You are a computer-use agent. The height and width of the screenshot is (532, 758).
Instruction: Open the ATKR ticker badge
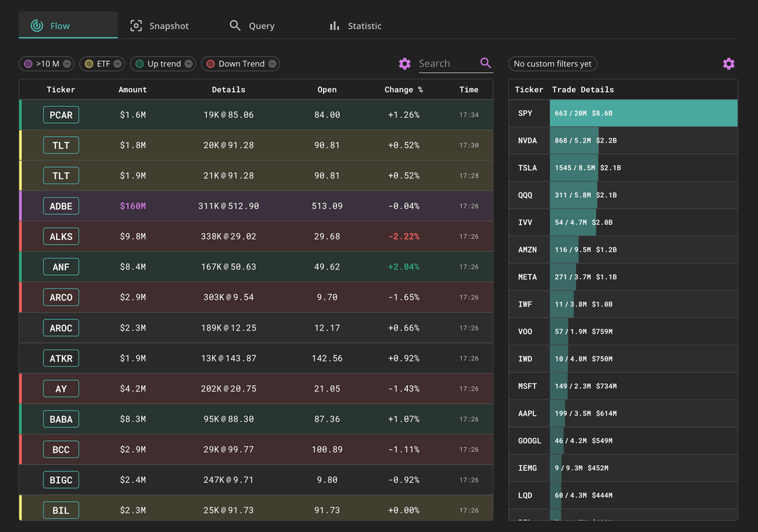pos(61,359)
